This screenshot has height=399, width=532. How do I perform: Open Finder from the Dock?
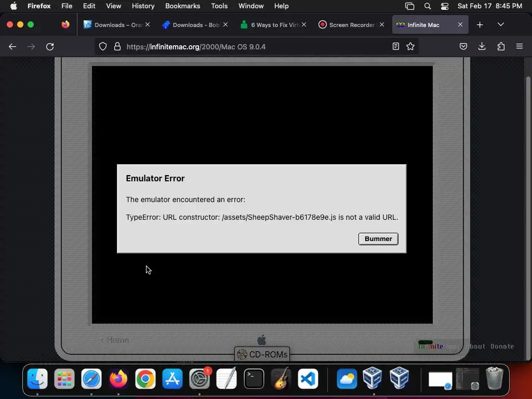tap(37, 379)
